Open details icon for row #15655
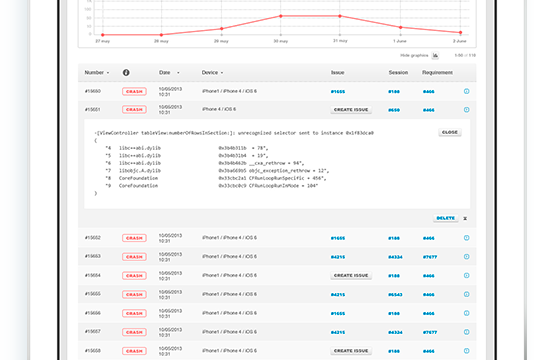This screenshot has height=360, width=534. (x=467, y=294)
